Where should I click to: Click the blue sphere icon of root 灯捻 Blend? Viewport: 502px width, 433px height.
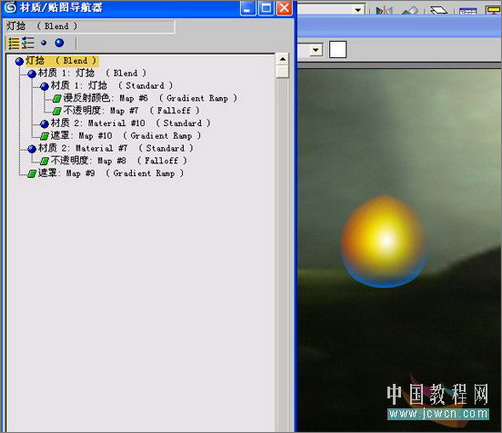click(19, 61)
